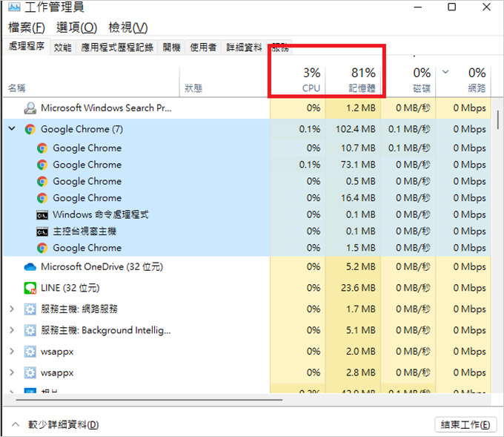The image size is (504, 437).
Task: Click the vertical scrollbar thumb
Action: (498, 119)
